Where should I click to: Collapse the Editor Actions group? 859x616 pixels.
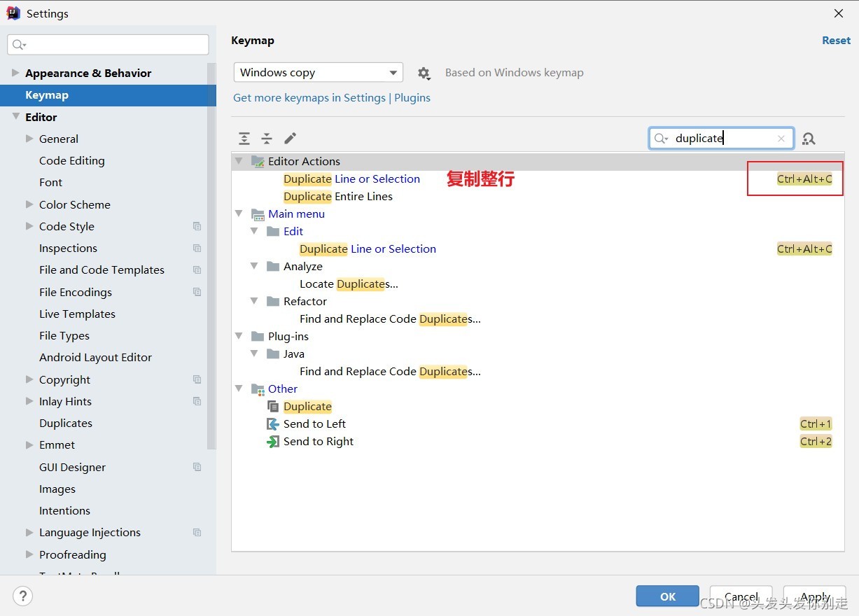(x=239, y=161)
